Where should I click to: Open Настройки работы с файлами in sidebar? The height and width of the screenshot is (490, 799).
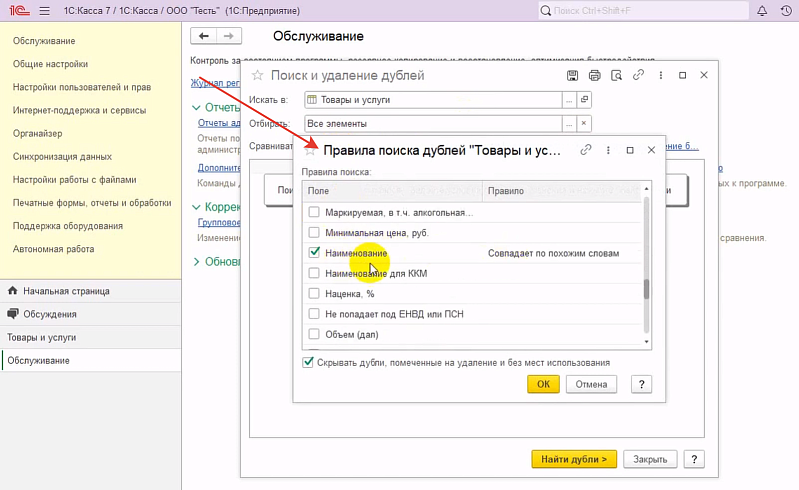pos(75,180)
